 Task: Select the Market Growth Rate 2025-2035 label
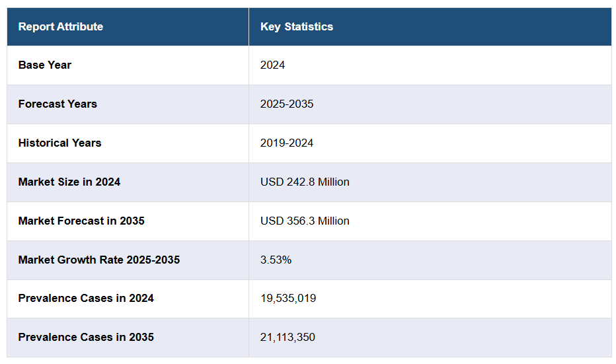pos(99,260)
